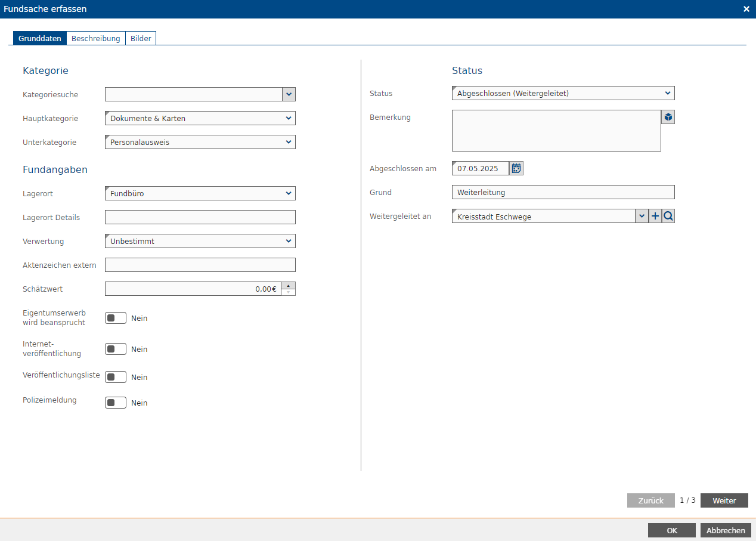Open the calendar picker for Abgeschlossen am
Viewport: 756px width, 541px height.
tap(516, 168)
